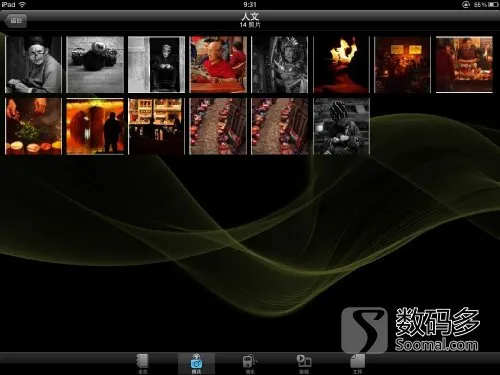Image resolution: width=500 pixels, height=375 pixels.
Task: Tap the back button at top left
Action: coord(15,21)
